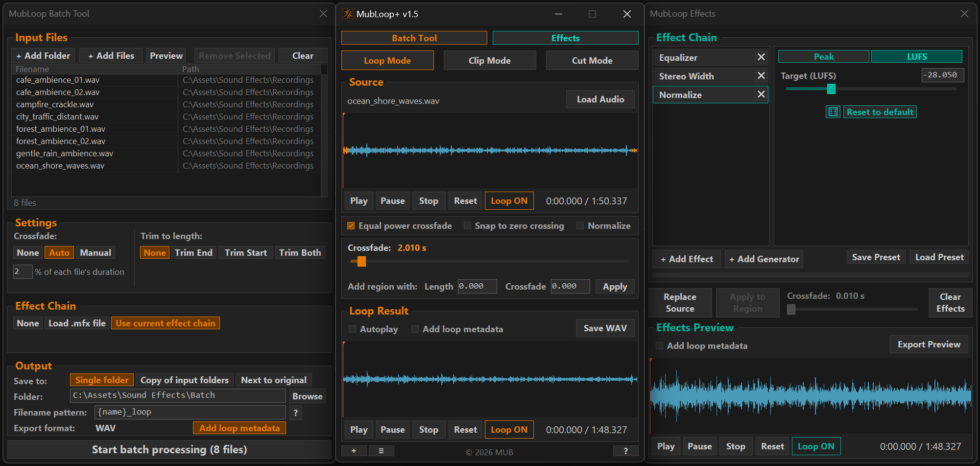Image resolution: width=980 pixels, height=466 pixels.
Task: Click Load Audio in Source section
Action: click(x=600, y=99)
